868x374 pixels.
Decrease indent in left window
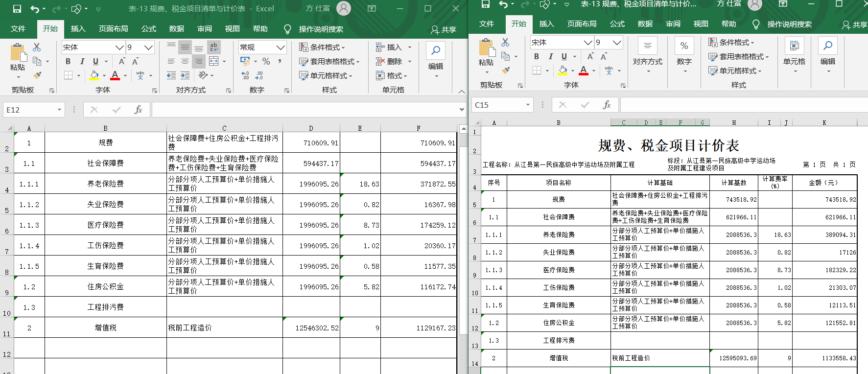coord(171,75)
